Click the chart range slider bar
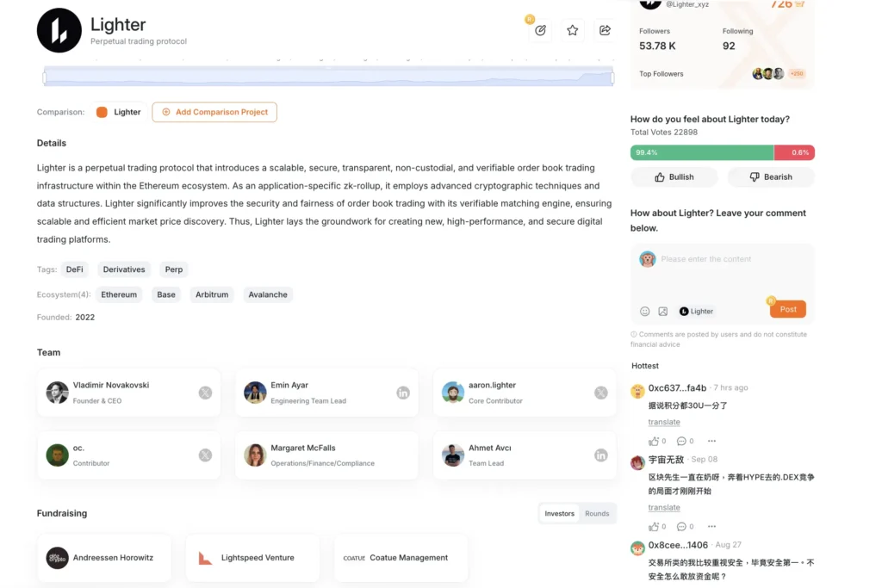Screen dimensions: 882x588 [328, 76]
